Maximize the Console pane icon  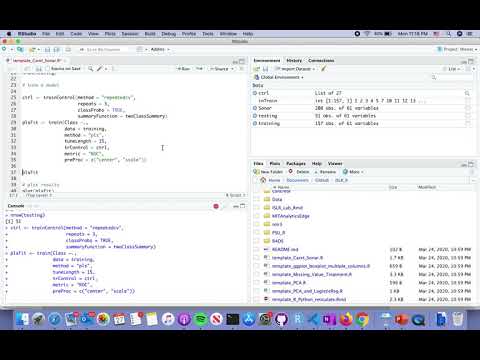coord(243,206)
